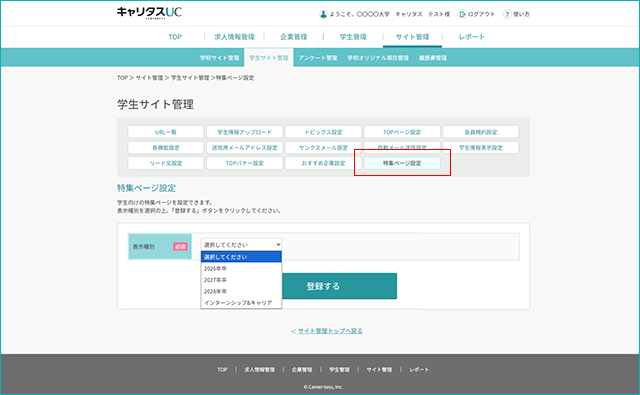This screenshot has height=395, width=640.
Task: Open 求人情報管理 in main navigation
Action: (x=234, y=37)
